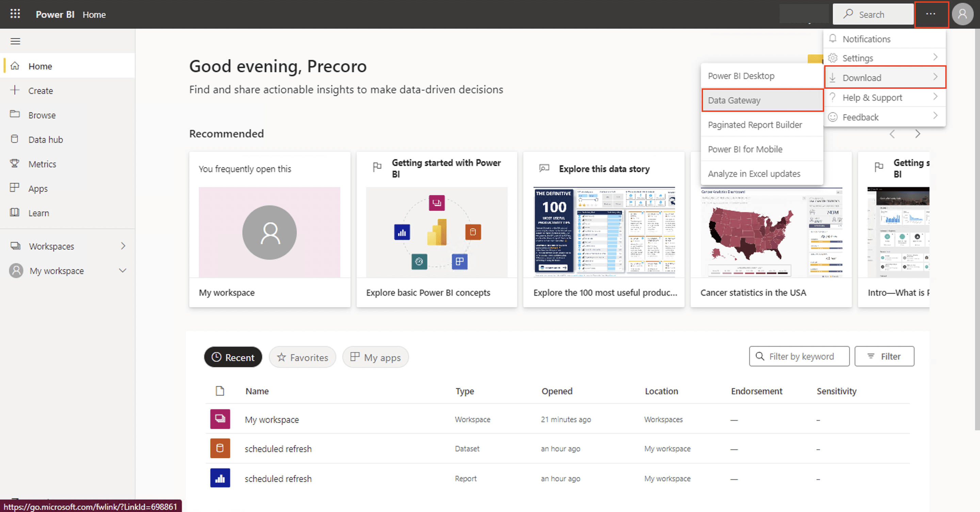Open the app launcher waffle icon
980x512 pixels.
click(x=15, y=14)
